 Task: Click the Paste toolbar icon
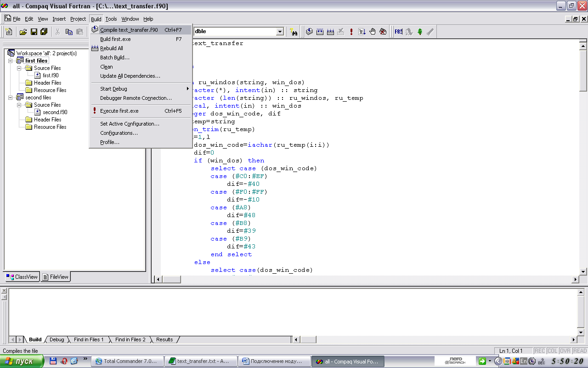tap(79, 32)
